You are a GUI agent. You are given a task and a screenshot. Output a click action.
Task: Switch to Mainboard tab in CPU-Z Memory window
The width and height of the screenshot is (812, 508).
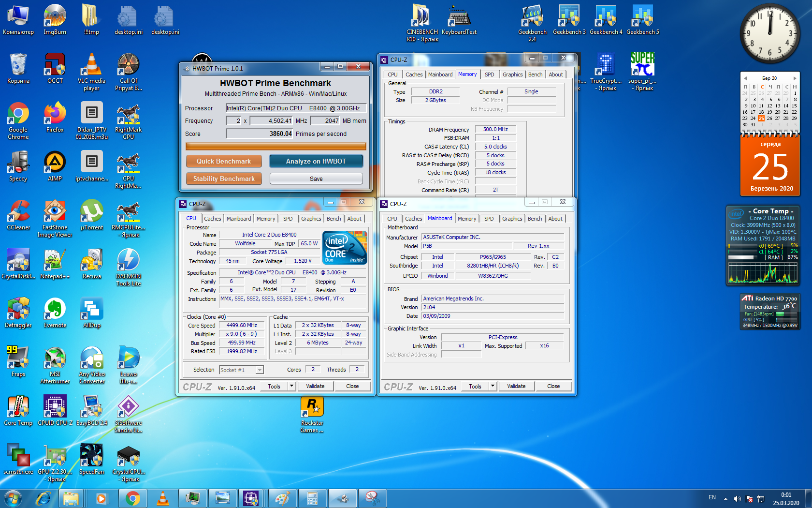(x=440, y=75)
